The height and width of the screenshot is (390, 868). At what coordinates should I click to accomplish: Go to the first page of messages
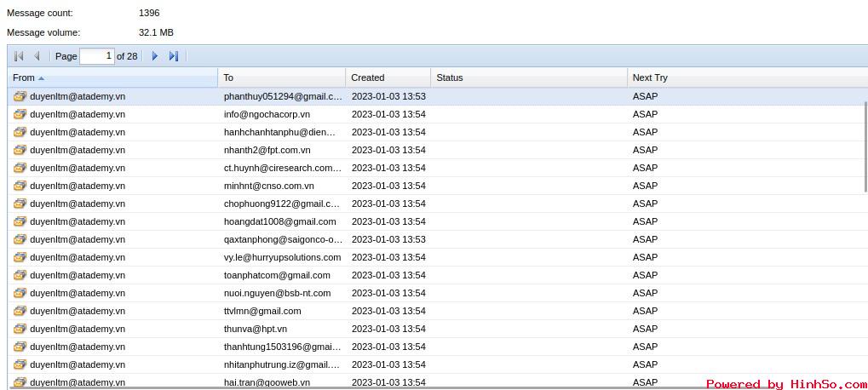click(19, 56)
